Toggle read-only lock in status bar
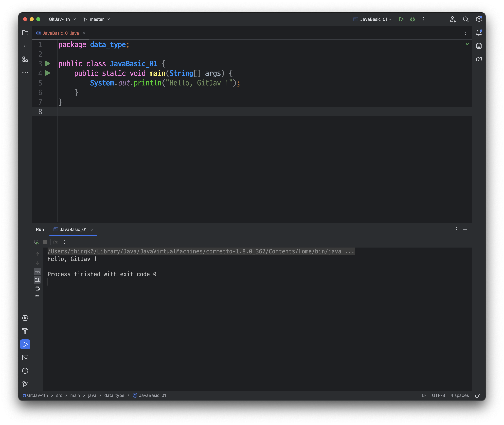 click(477, 396)
